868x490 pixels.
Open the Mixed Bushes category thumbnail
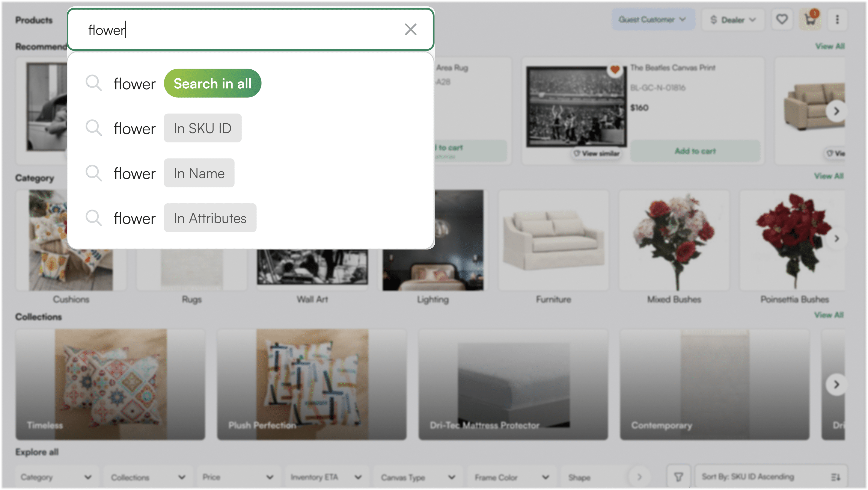point(674,240)
